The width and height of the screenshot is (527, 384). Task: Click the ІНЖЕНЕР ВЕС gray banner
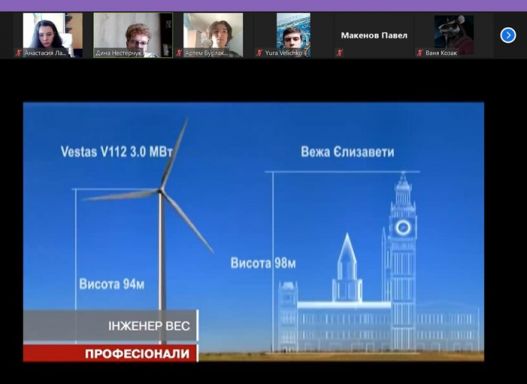(111, 326)
